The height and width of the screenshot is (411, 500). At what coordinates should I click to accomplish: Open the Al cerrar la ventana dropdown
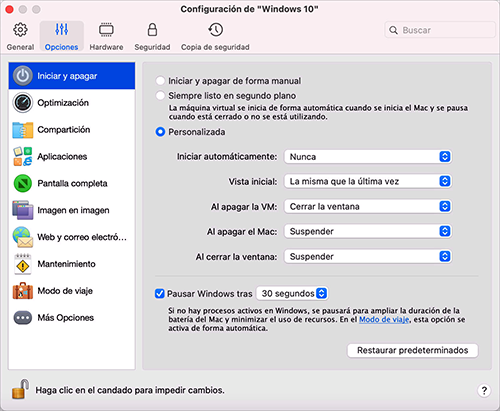(368, 257)
